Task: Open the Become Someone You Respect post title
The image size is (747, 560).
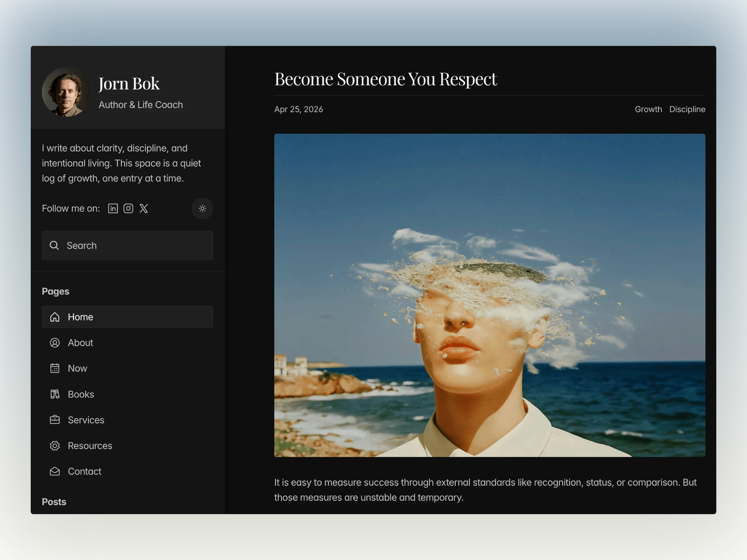Action: coord(386,79)
